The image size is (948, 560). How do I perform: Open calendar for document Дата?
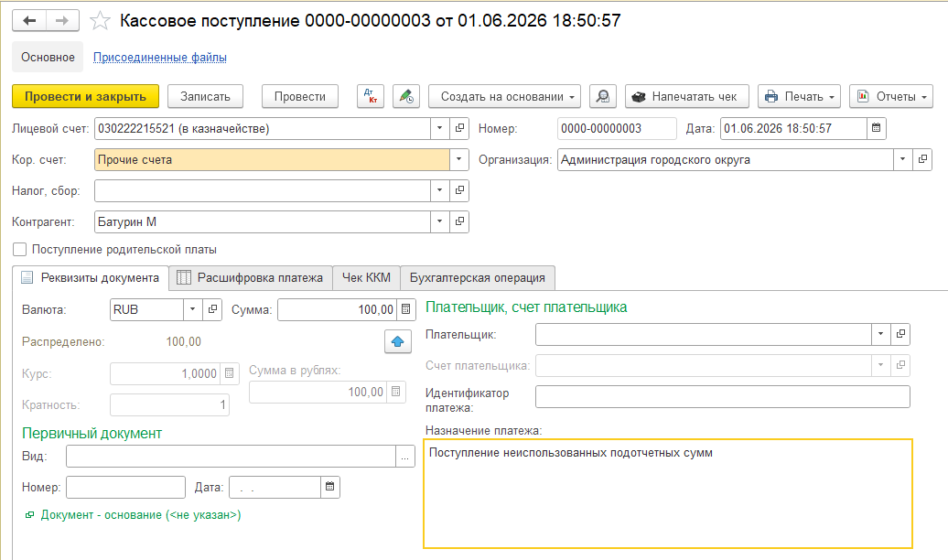(x=876, y=128)
